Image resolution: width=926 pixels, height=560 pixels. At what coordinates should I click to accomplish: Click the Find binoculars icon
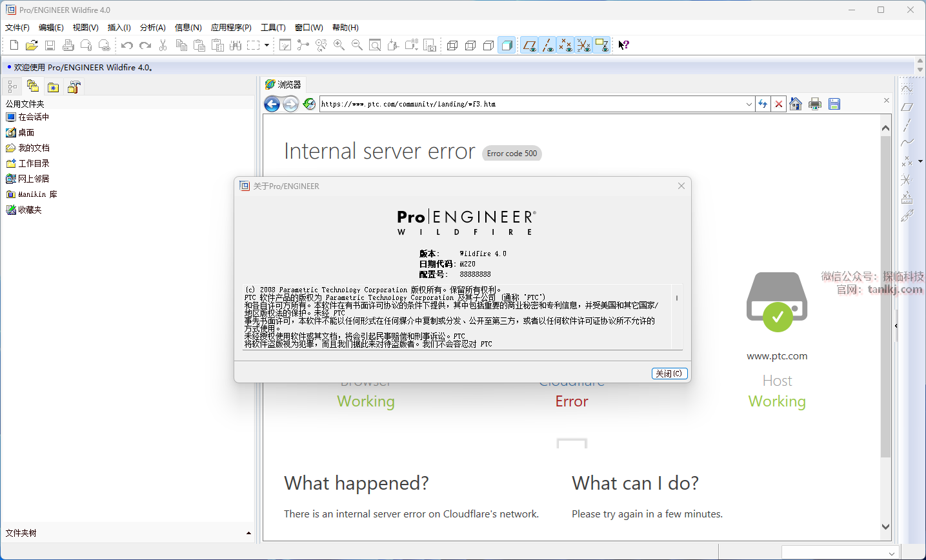[236, 45]
